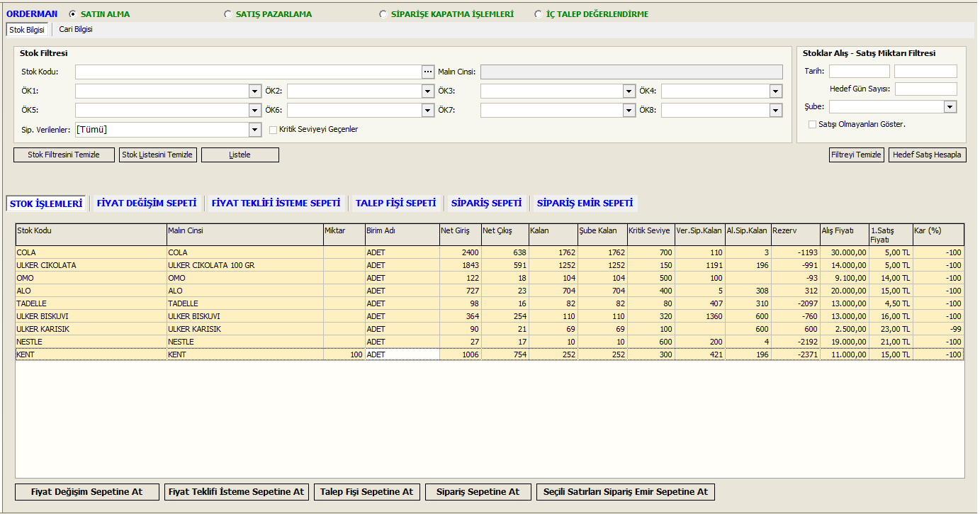Click Filtreyi Temizle button
The width and height of the screenshot is (980, 514).
pos(857,155)
